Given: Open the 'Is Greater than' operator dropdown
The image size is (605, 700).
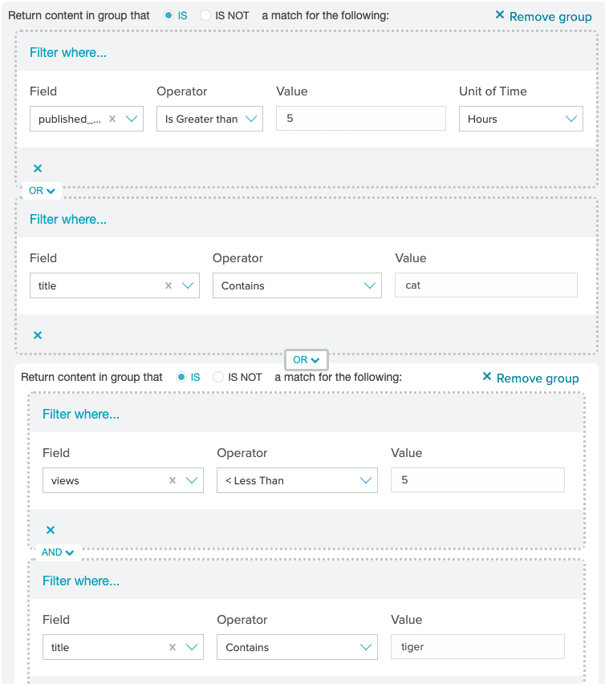Looking at the screenshot, I should point(209,119).
